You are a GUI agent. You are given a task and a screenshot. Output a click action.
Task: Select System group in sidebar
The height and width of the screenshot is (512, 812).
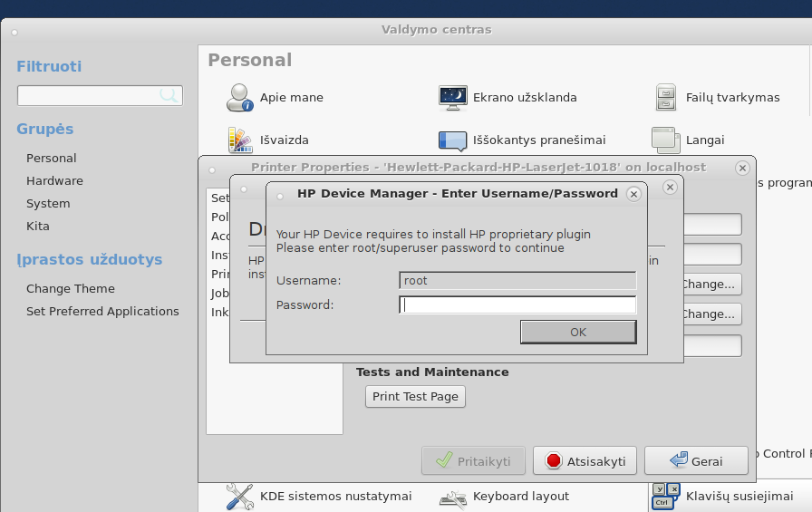tap(48, 204)
